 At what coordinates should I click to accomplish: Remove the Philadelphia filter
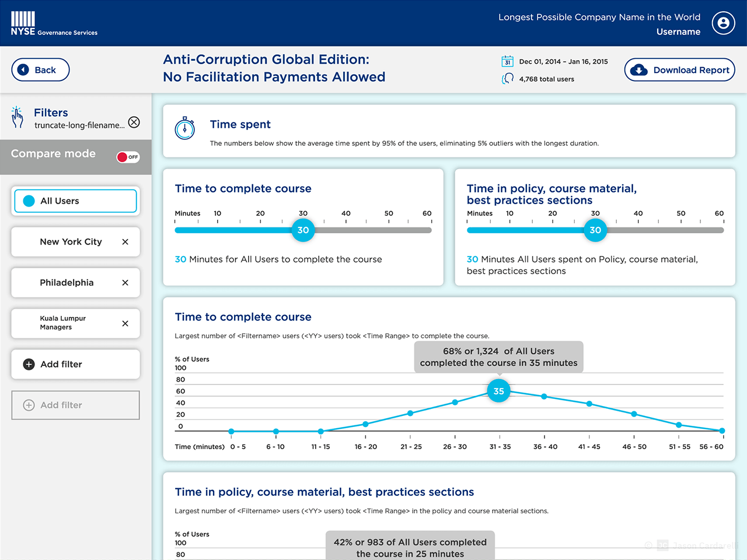click(x=125, y=283)
